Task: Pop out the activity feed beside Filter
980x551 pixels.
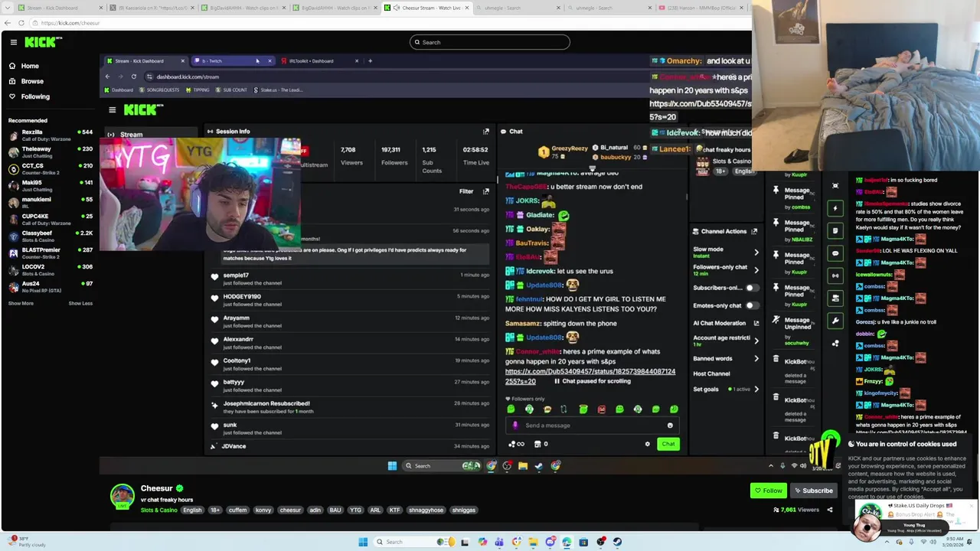Action: pyautogui.click(x=485, y=191)
